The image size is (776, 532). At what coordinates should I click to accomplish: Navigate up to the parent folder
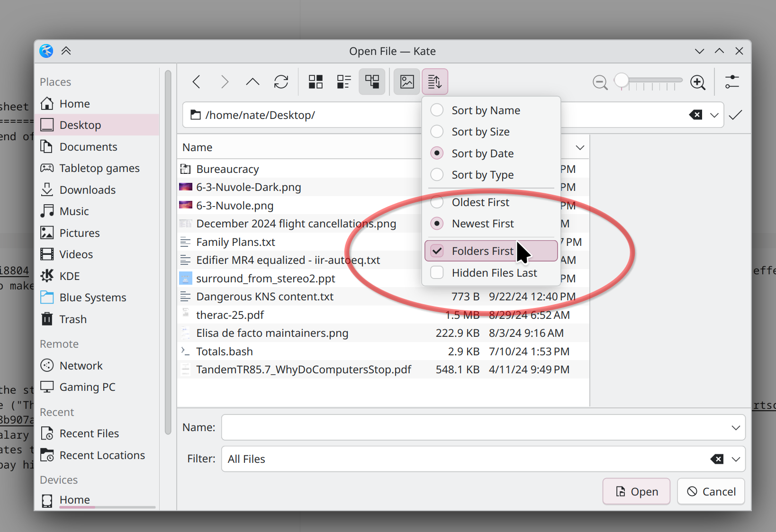coord(253,82)
